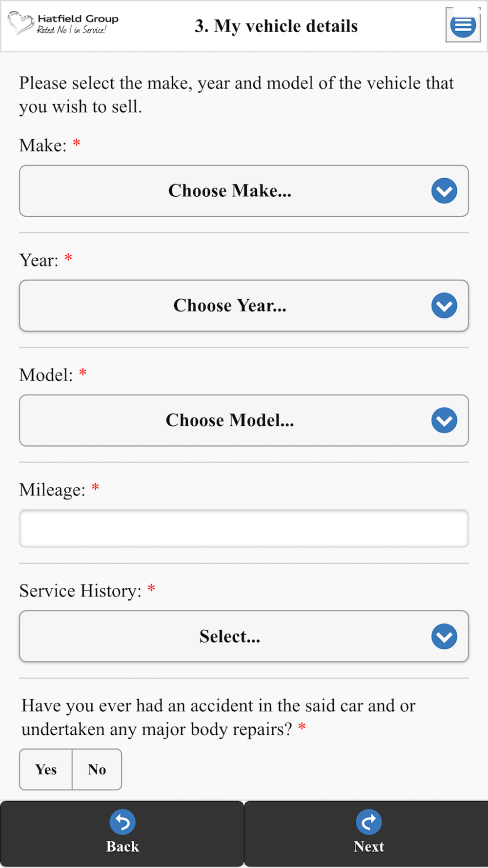Screen dimensions: 488x868
Task: Click the Service History chevron icon
Action: (444, 637)
